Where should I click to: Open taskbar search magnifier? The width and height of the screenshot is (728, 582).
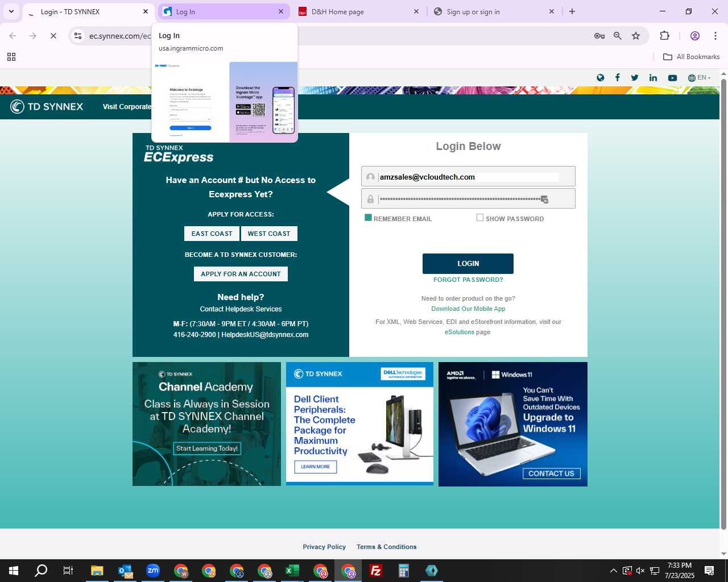pos(41,571)
